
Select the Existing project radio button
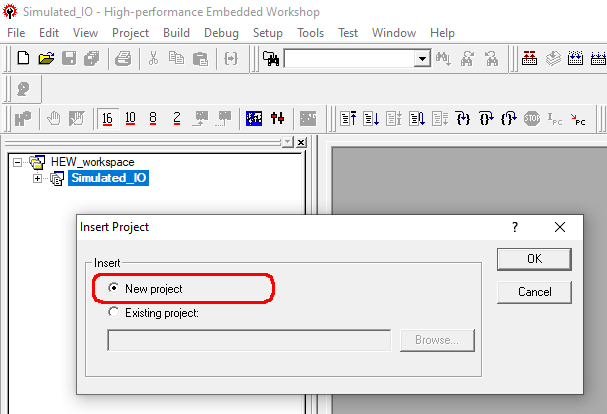click(114, 313)
